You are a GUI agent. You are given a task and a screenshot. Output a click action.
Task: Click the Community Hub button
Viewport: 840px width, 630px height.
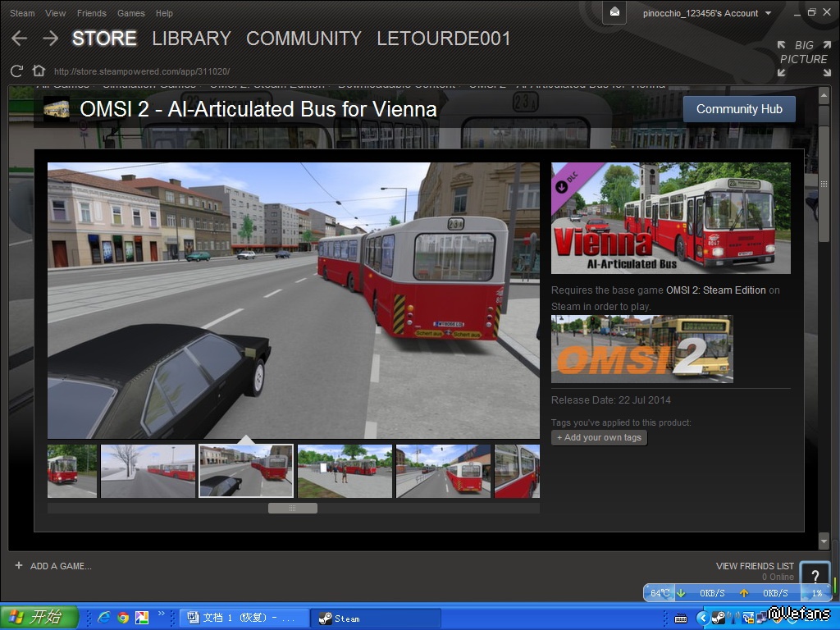[x=739, y=109]
